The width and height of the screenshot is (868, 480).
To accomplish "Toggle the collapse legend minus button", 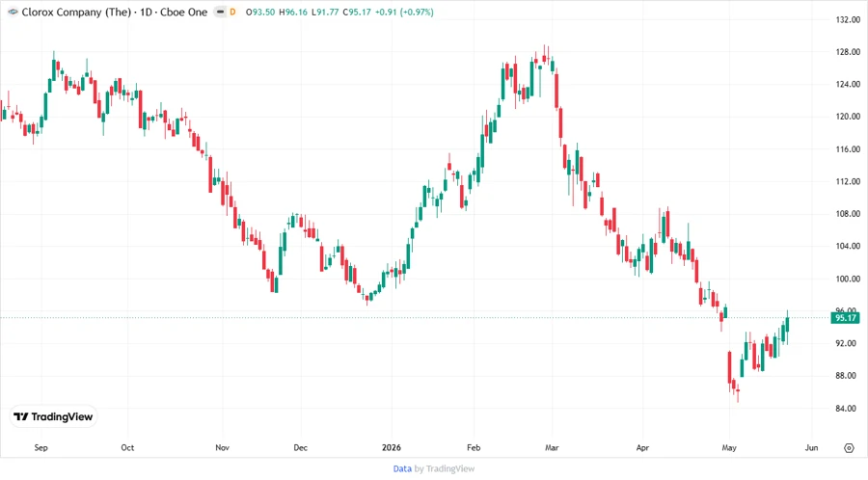I will click(220, 13).
